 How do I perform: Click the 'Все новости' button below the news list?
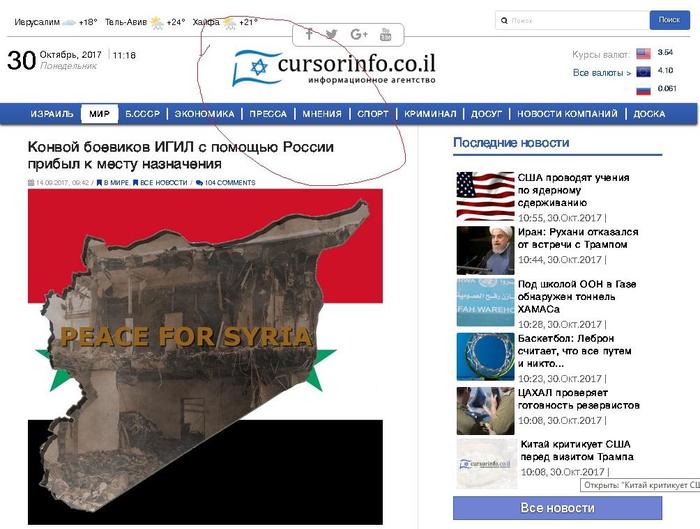pyautogui.click(x=557, y=508)
